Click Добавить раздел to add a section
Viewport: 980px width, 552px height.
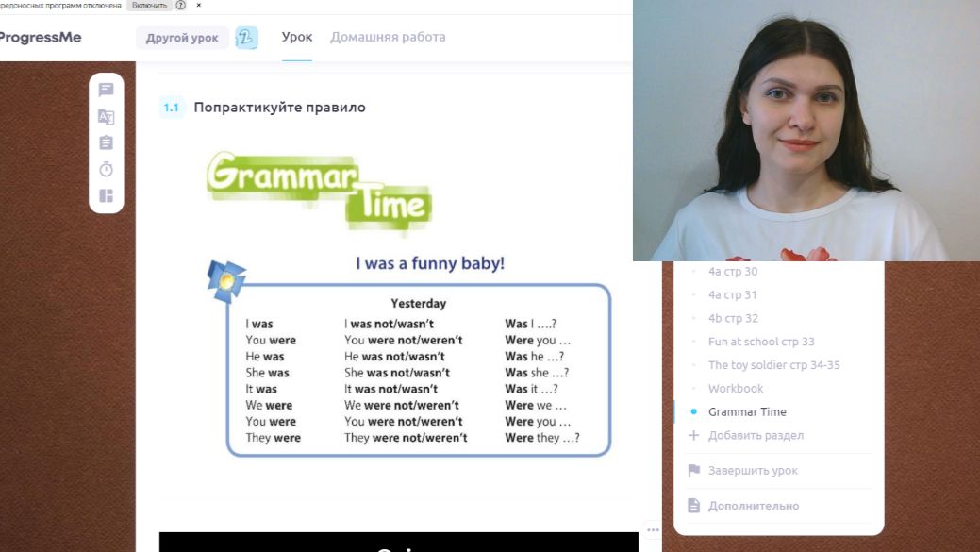click(x=756, y=435)
